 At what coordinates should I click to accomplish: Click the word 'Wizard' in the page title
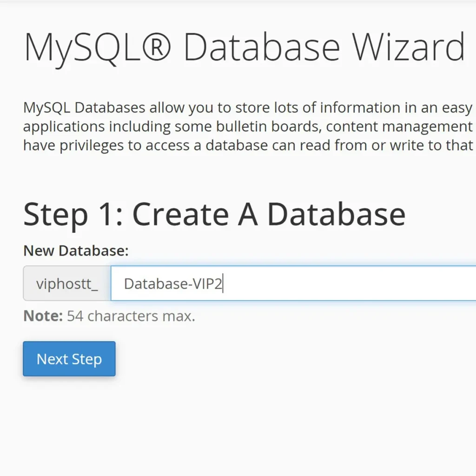pos(408,48)
